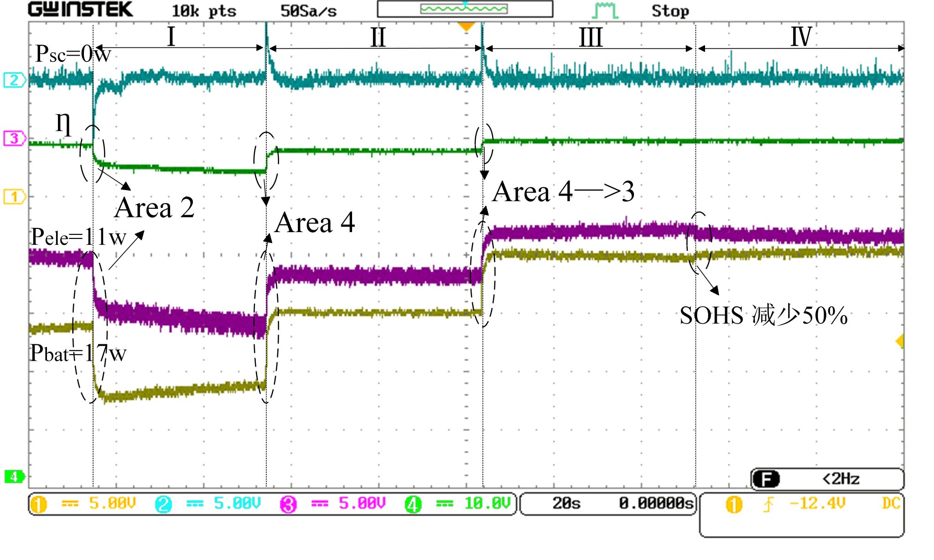Click the 10k pts memory length label
The width and height of the screenshot is (934, 560).
(203, 11)
